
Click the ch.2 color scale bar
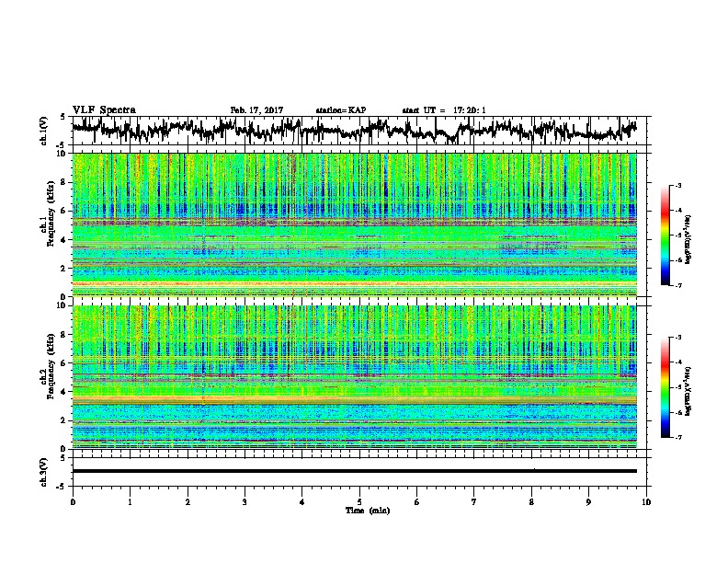pyautogui.click(x=665, y=387)
